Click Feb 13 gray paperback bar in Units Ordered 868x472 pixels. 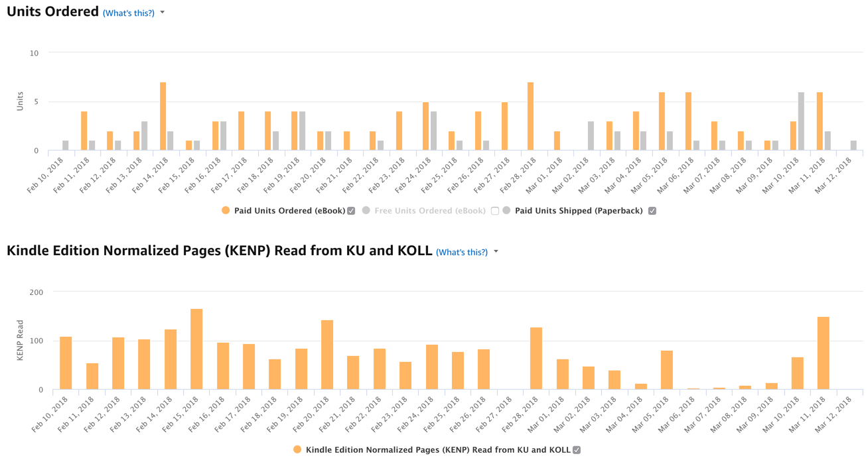click(x=144, y=136)
